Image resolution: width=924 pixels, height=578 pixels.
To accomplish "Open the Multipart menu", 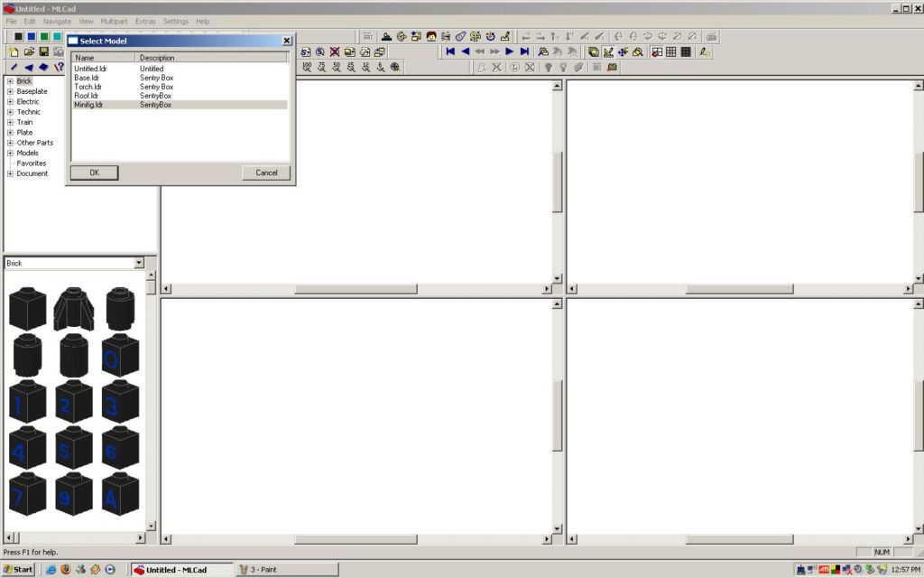I will click(x=114, y=21).
